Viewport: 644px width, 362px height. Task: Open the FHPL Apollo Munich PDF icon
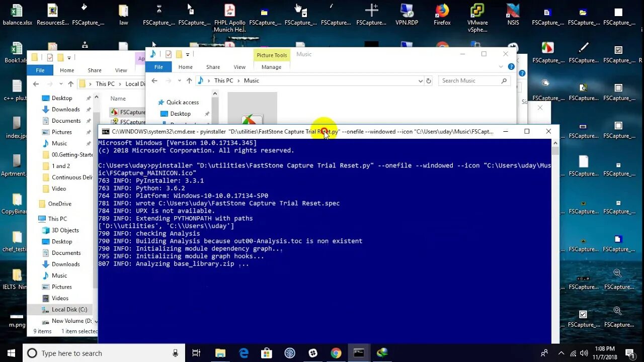coord(230,18)
